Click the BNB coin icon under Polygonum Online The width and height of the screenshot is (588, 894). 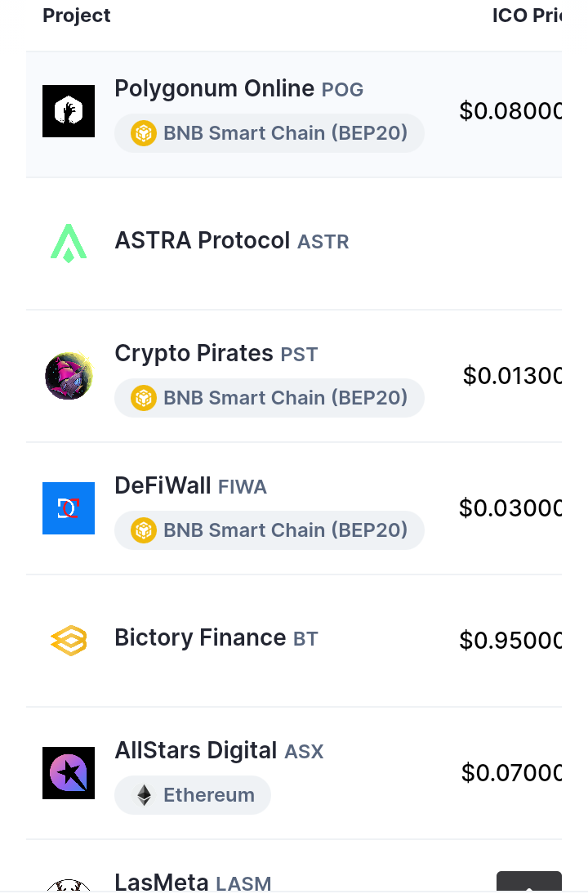coord(144,133)
